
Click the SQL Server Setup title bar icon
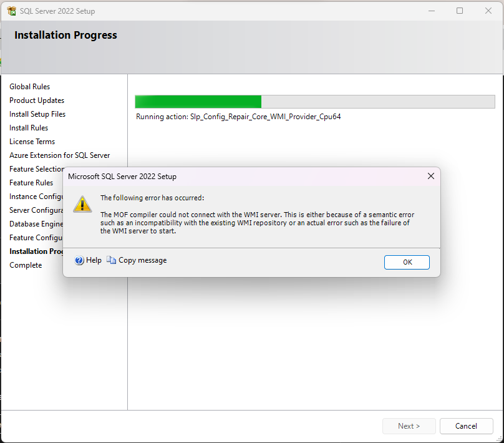[12, 11]
